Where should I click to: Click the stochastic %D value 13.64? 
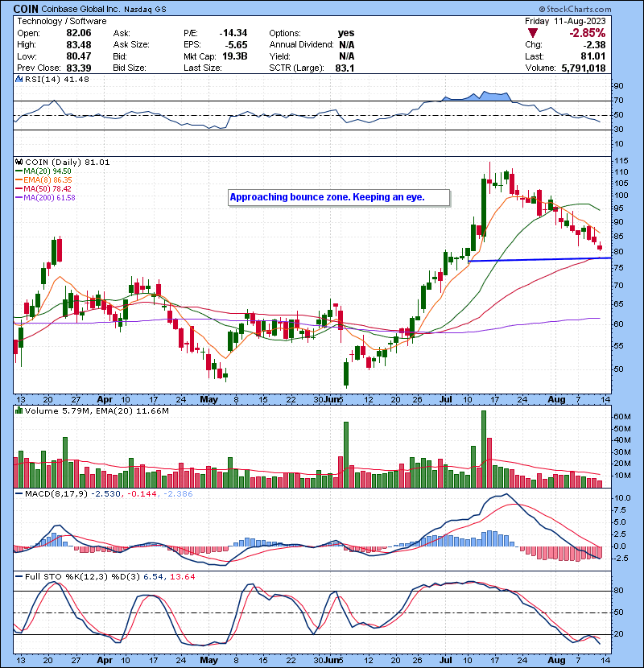click(183, 577)
